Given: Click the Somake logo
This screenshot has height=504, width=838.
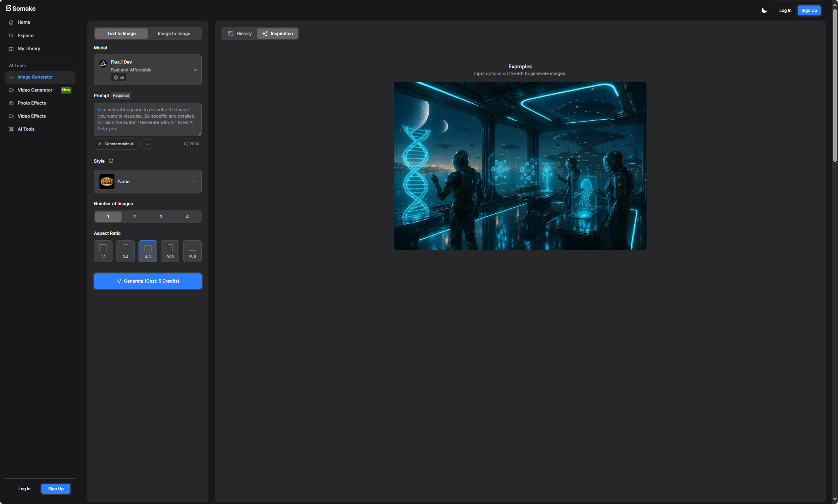Looking at the screenshot, I should click(21, 8).
